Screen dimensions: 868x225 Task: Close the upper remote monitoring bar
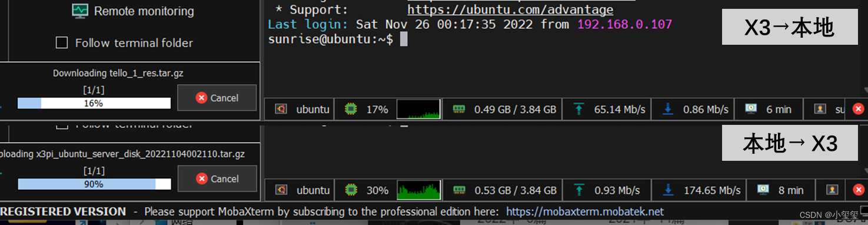[858, 109]
